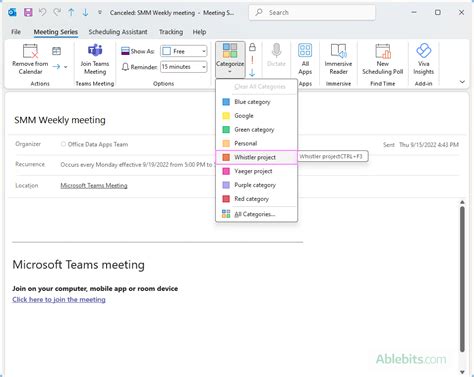
Task: Launch Immersive Reader
Action: [x=338, y=59]
